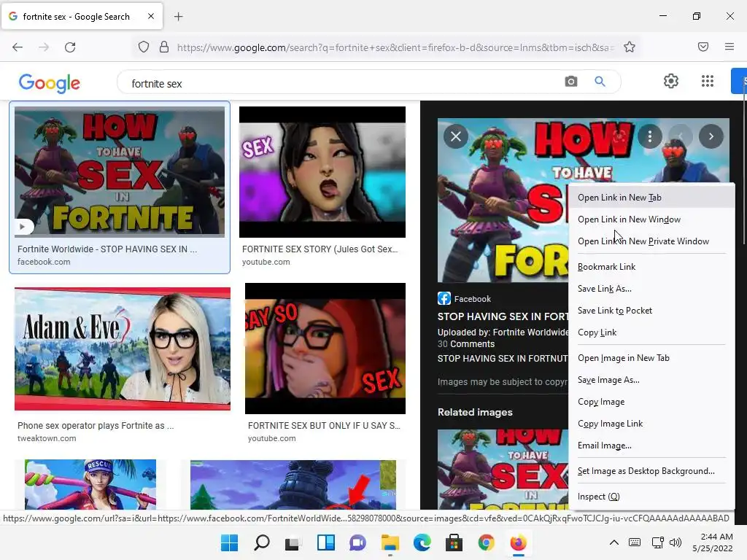Image resolution: width=747 pixels, height=560 pixels.
Task: Open a new tab with the plus button
Action: pos(178,17)
